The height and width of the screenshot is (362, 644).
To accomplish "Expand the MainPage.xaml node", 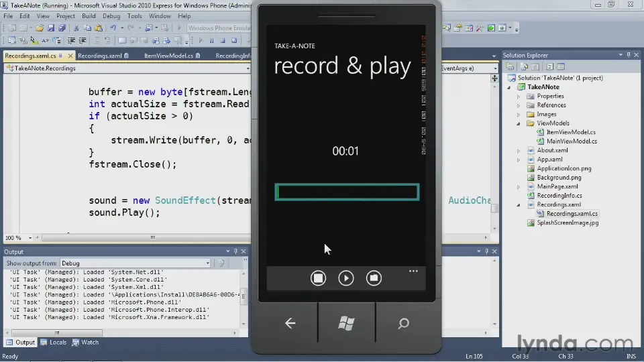I will tap(519, 187).
